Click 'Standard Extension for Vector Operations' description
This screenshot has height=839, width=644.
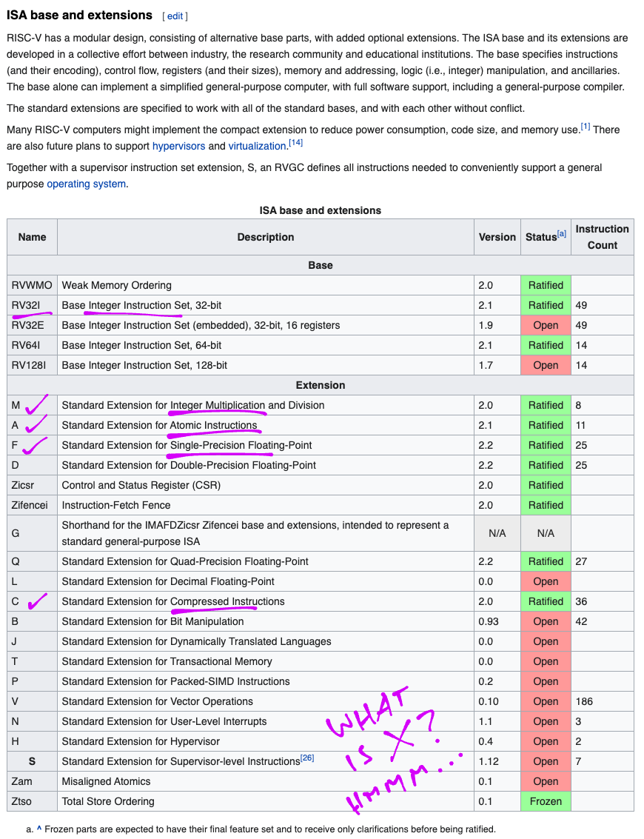[157, 701]
